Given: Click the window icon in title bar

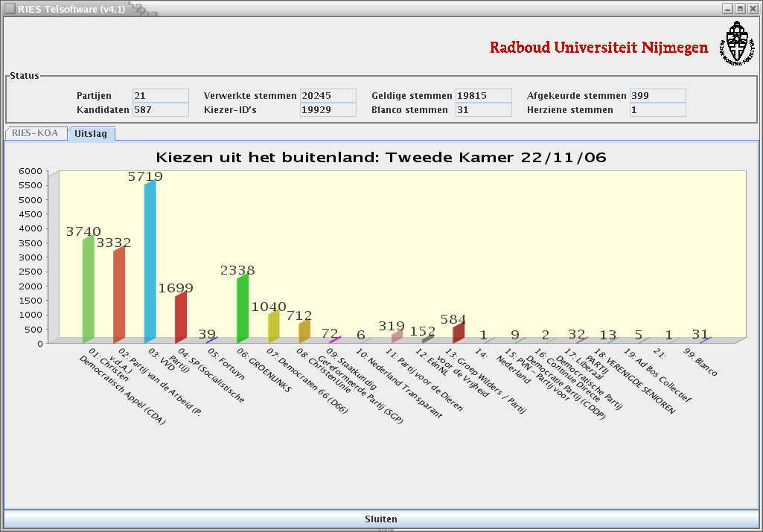Looking at the screenshot, I should click(10, 7).
